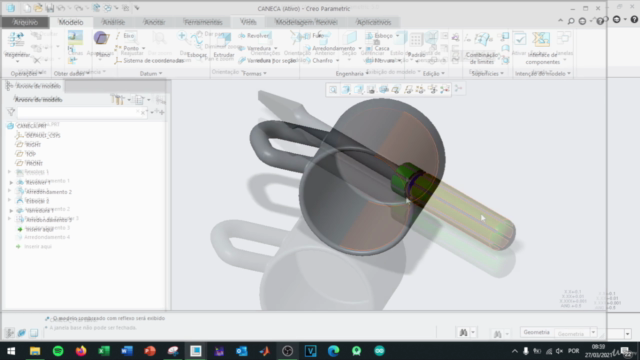This screenshot has width=640, height=360.
Task: Open the customize quick access toolbar arrow
Action: [x=137, y=8]
